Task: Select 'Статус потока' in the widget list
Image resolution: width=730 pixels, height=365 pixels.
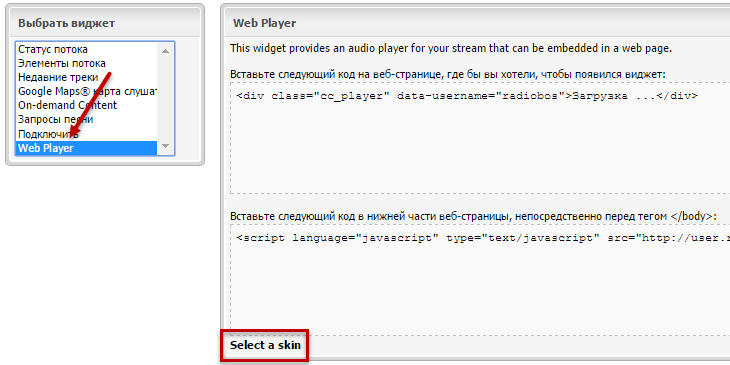Action: point(88,49)
